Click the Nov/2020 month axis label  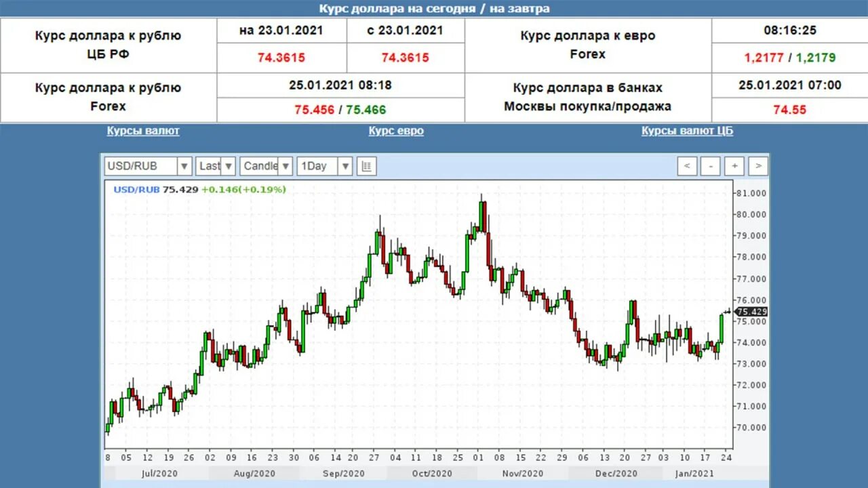(523, 474)
